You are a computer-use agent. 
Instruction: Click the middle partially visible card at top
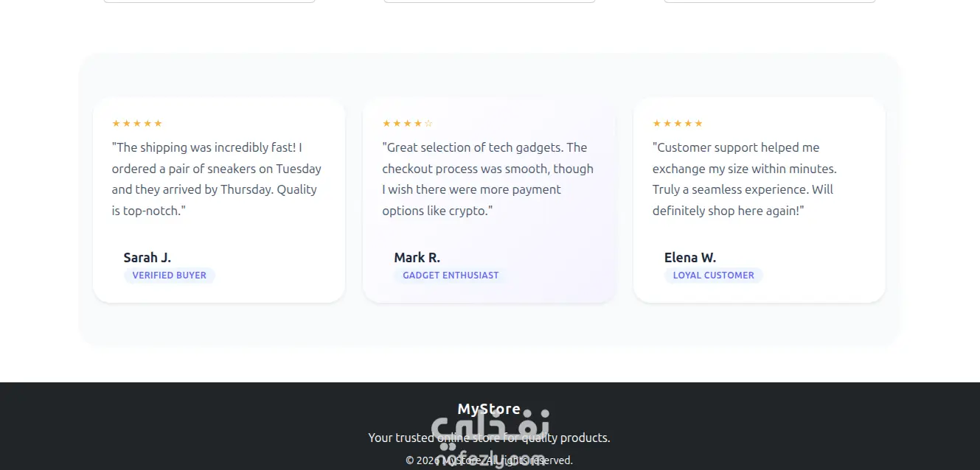[490, 1]
